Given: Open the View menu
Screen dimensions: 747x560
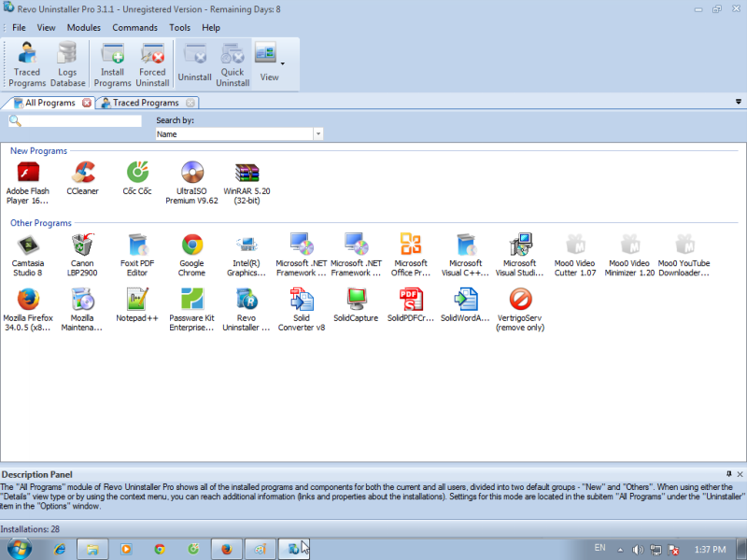Looking at the screenshot, I should coord(46,28).
